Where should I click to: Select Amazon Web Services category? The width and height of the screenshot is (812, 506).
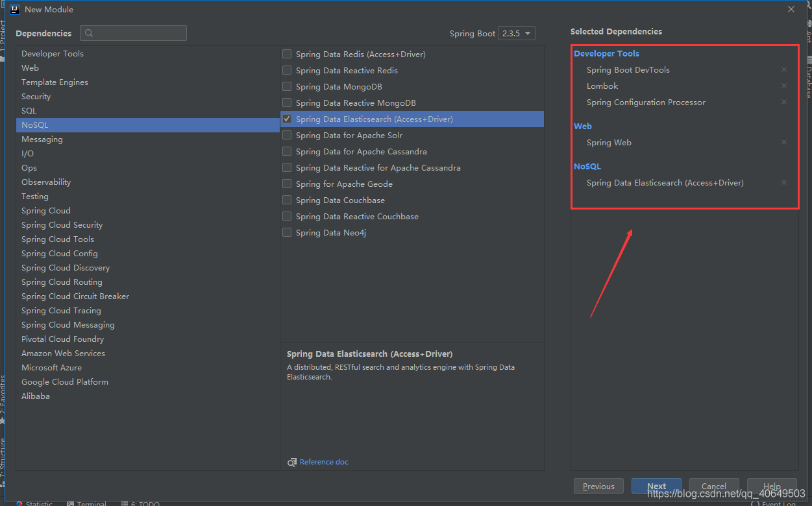point(148,353)
